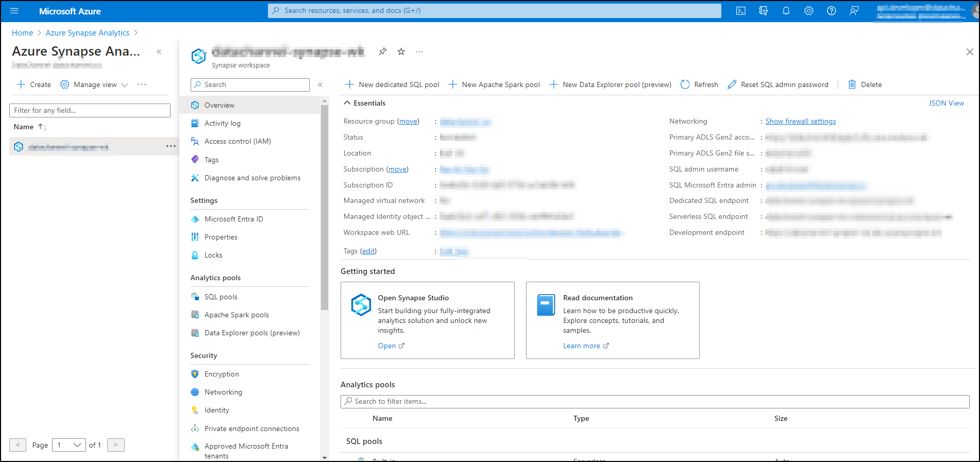980x462 pixels.
Task: Collapse the Essentials section
Action: coord(365,103)
